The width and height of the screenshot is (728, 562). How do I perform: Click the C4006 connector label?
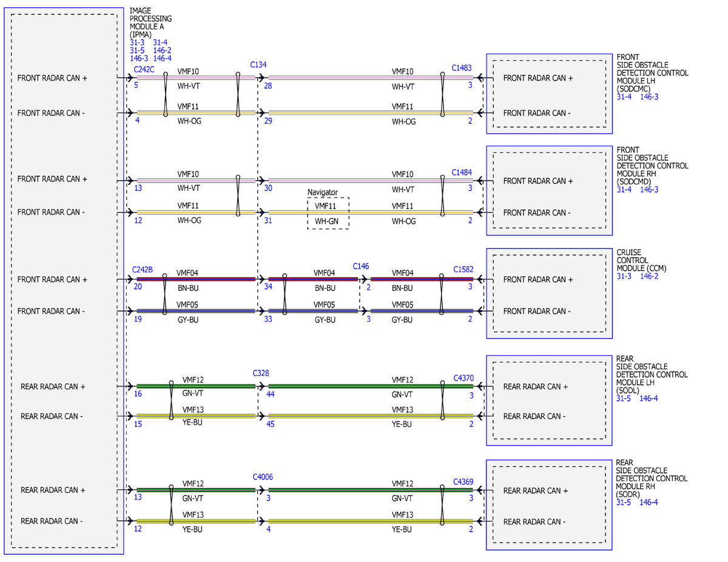[263, 477]
